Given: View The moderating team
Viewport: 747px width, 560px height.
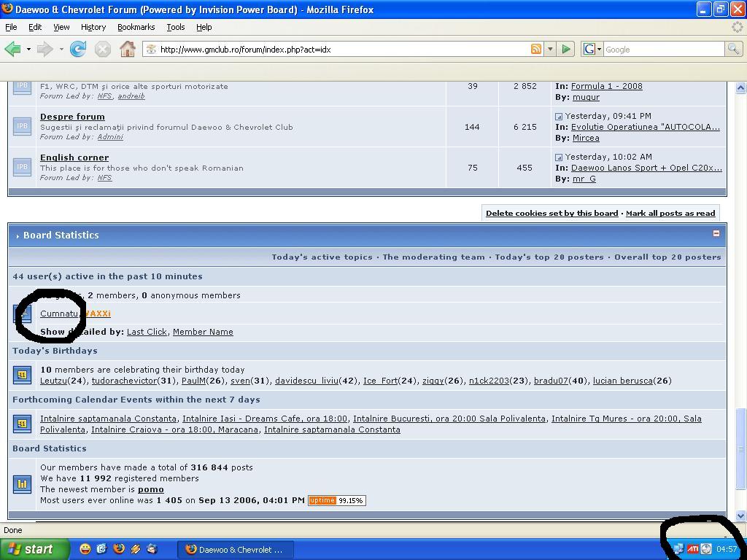Looking at the screenshot, I should click(x=433, y=257).
